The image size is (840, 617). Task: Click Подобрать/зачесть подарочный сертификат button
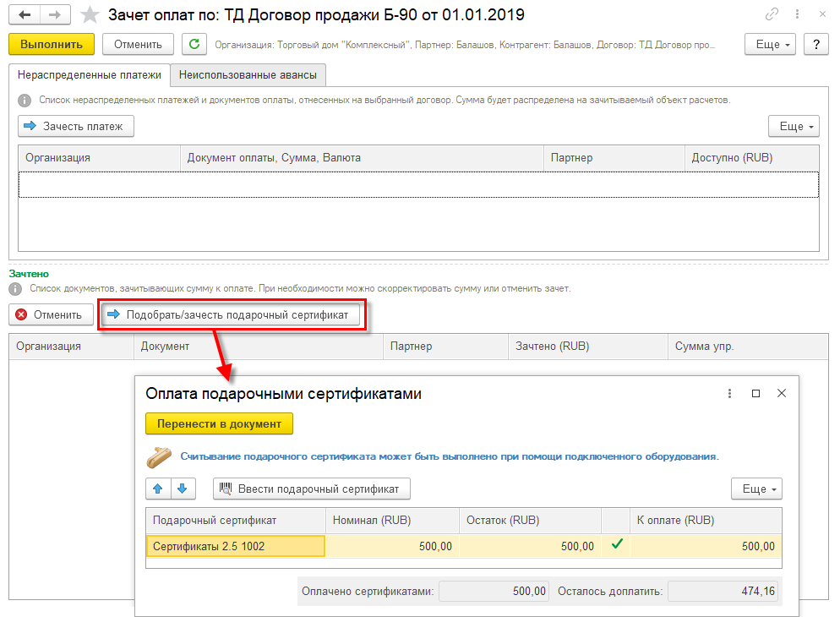tap(232, 314)
